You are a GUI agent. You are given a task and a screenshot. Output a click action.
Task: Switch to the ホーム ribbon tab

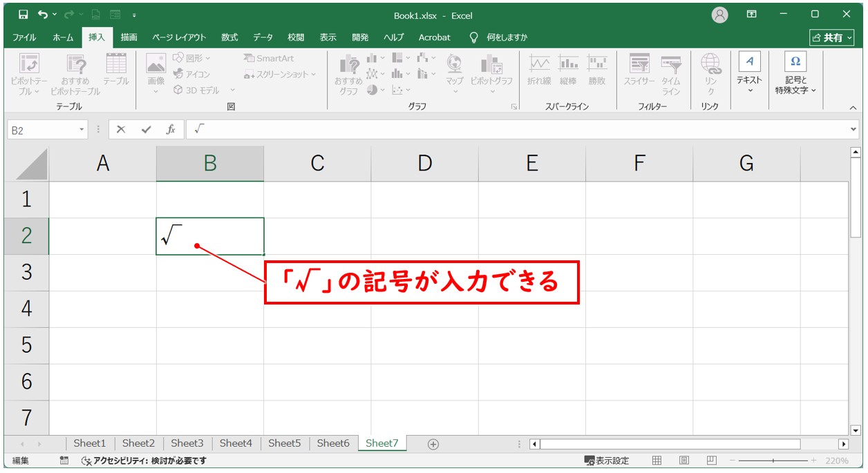tap(63, 37)
